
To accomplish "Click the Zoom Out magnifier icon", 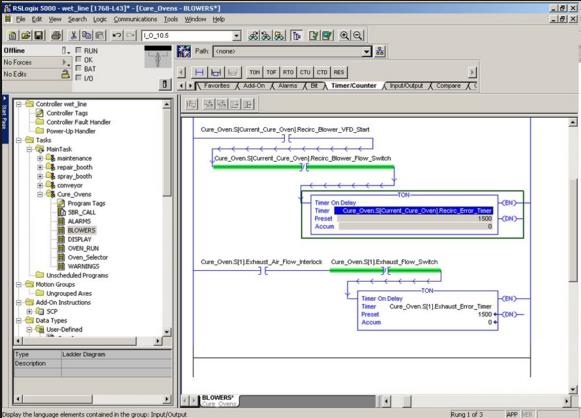I will (358, 36).
